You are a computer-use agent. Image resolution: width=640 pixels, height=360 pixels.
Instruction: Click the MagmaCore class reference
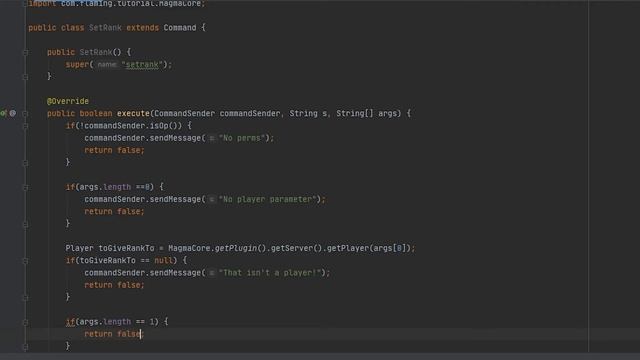click(189, 248)
